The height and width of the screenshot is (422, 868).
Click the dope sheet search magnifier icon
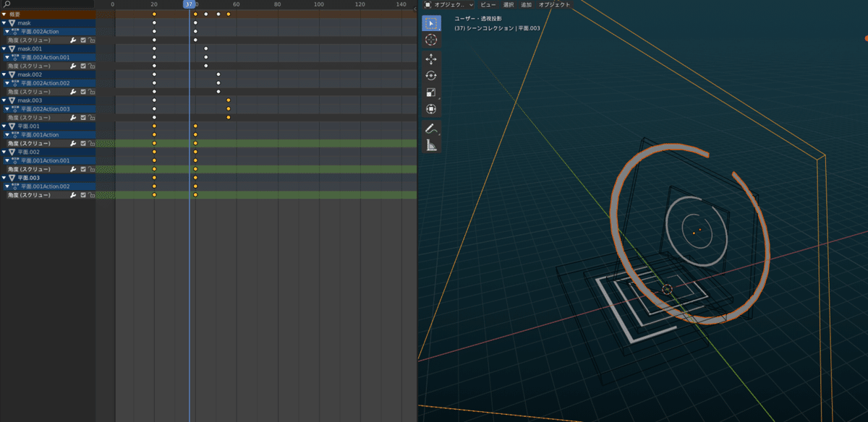pos(7,4)
